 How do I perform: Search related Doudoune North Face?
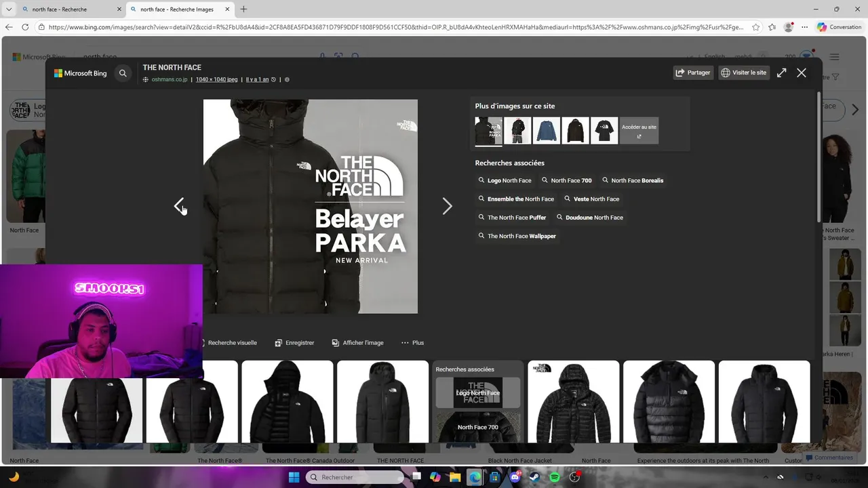click(590, 218)
